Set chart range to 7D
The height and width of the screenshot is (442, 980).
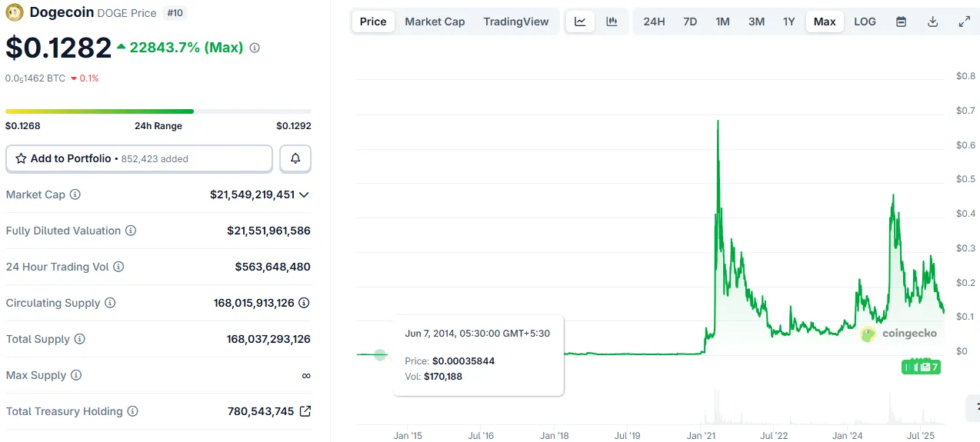tap(690, 22)
